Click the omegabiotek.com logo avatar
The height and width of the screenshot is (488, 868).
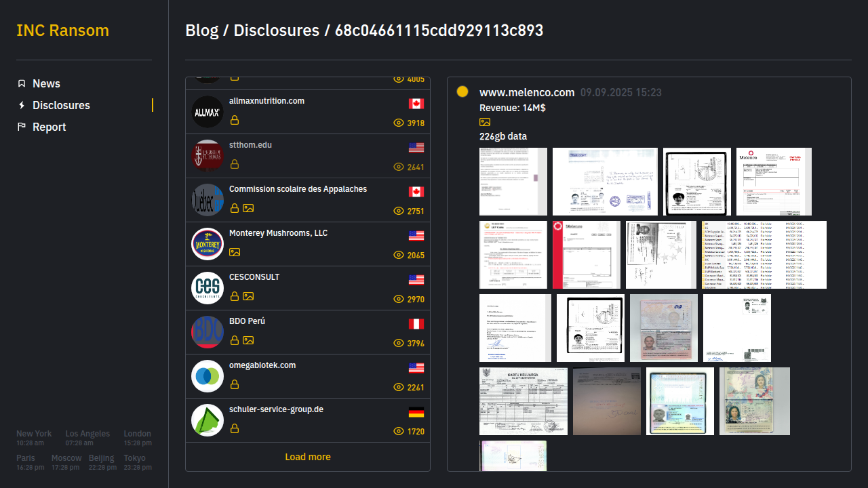[208, 376]
